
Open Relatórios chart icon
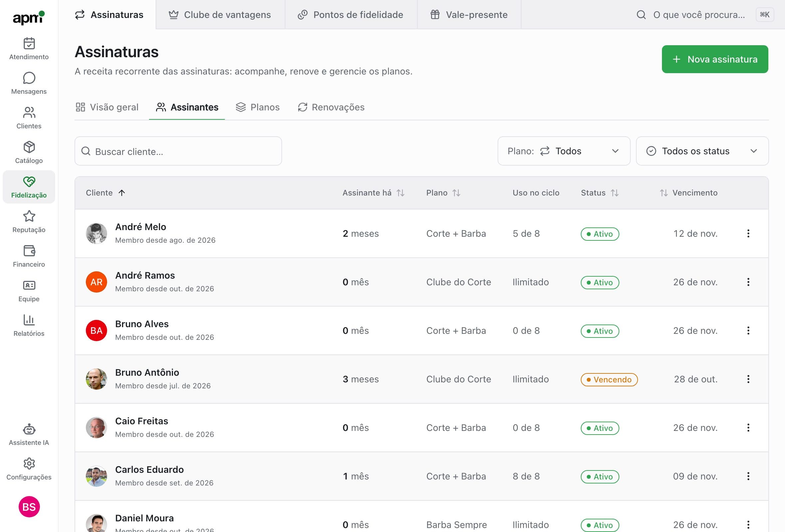29,320
